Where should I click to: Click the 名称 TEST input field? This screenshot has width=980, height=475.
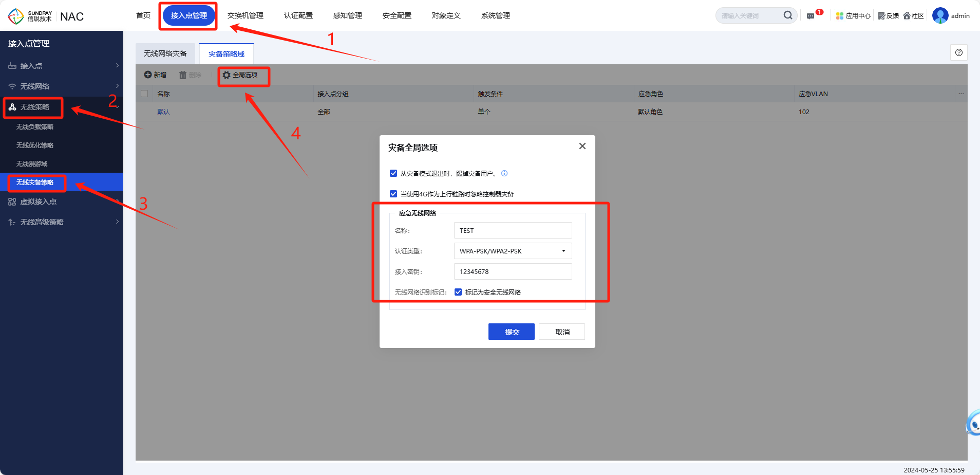[x=513, y=230]
